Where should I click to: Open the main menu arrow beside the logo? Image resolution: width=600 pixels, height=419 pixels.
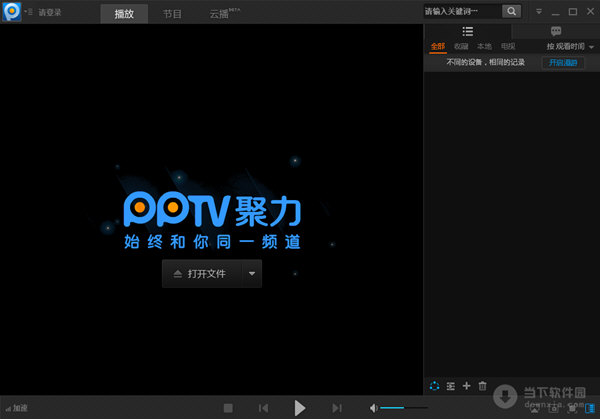point(26,11)
